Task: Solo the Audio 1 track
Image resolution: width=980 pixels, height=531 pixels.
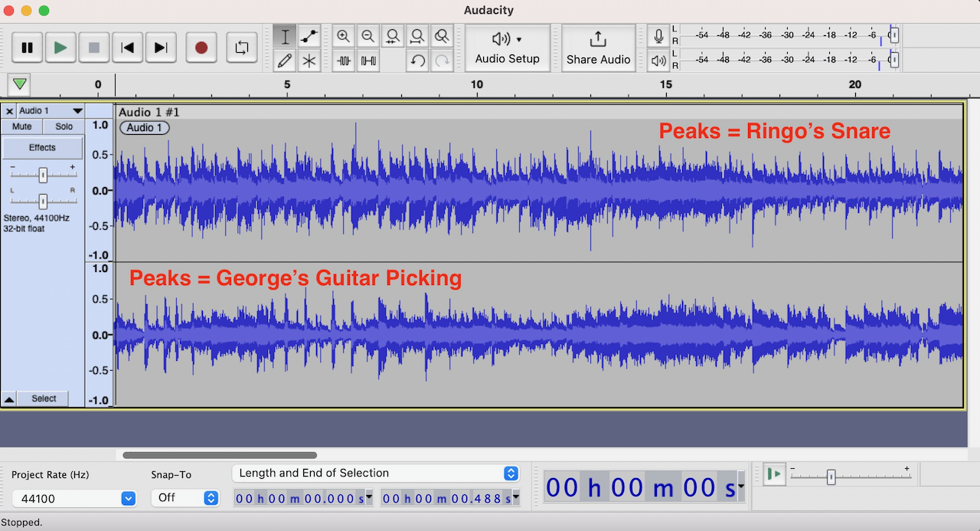Action: pos(64,126)
